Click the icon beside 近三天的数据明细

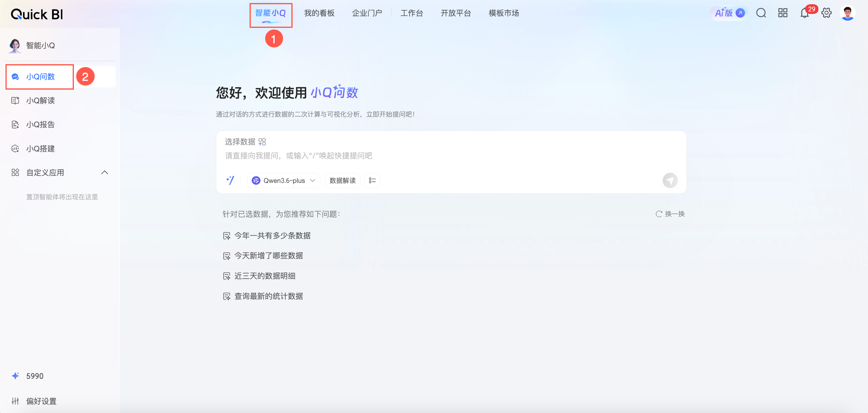[x=227, y=276]
